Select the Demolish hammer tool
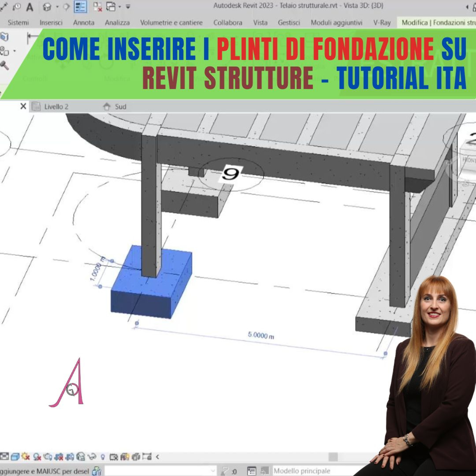The height and width of the screenshot is (476, 476). (4, 66)
